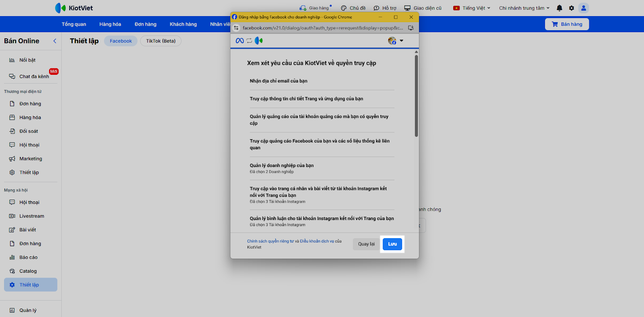Switch to Giao diện cũ
This screenshot has height=317, width=644.
point(423,8)
